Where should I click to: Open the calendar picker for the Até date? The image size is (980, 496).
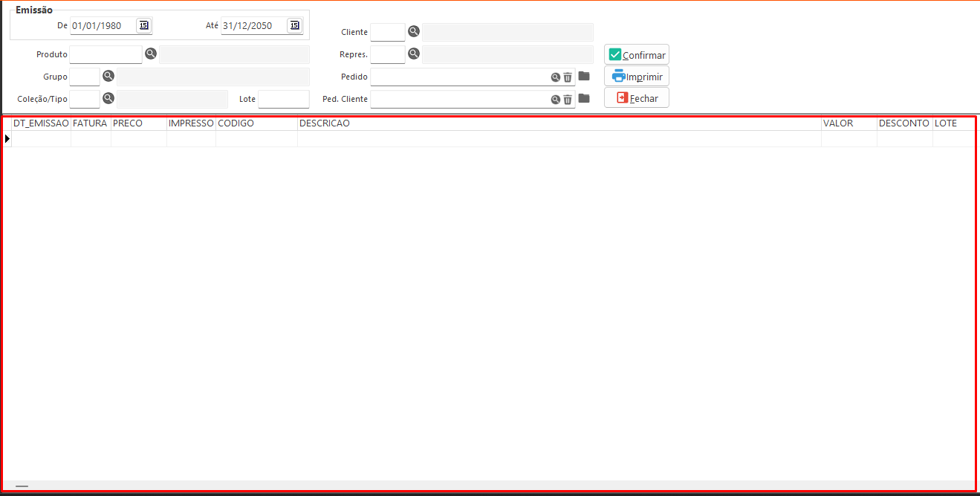point(295,25)
